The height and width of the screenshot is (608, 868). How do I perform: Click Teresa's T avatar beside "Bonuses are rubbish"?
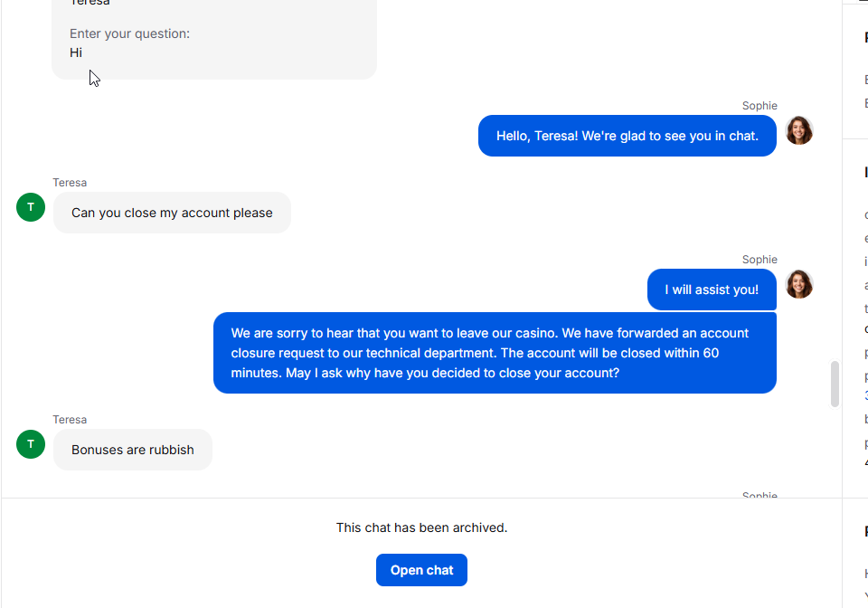point(31,444)
